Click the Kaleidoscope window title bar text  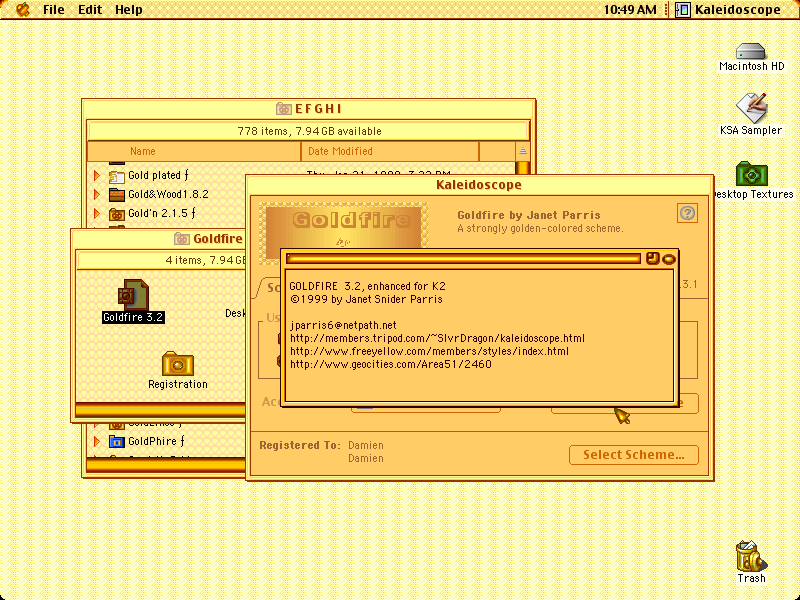tap(479, 185)
